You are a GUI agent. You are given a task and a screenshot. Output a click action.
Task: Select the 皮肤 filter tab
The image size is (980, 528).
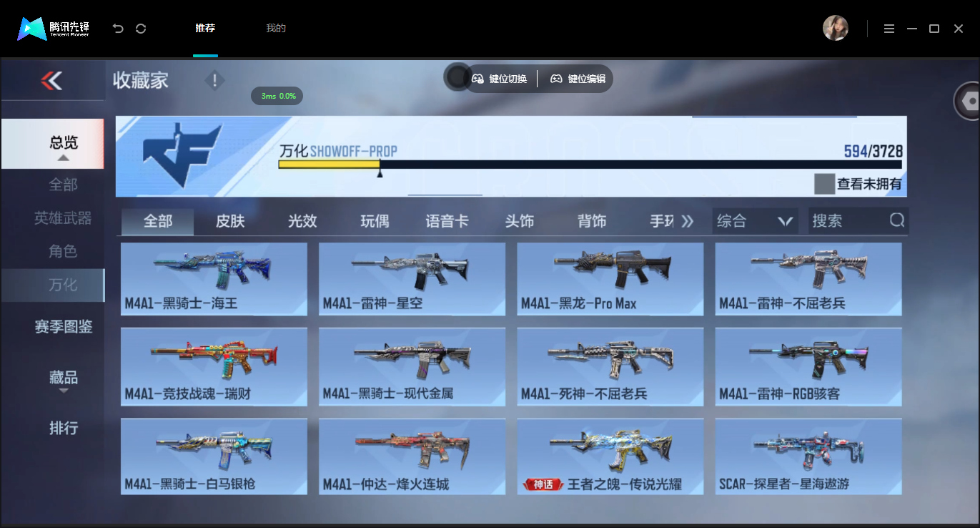click(x=230, y=221)
